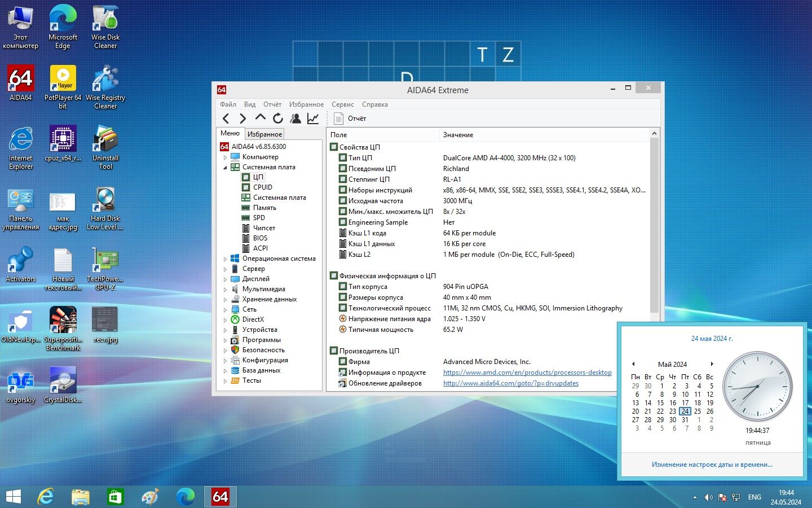Open Internet Explorer from the taskbar
Screen dimensions: 812x508
[x=46, y=497]
